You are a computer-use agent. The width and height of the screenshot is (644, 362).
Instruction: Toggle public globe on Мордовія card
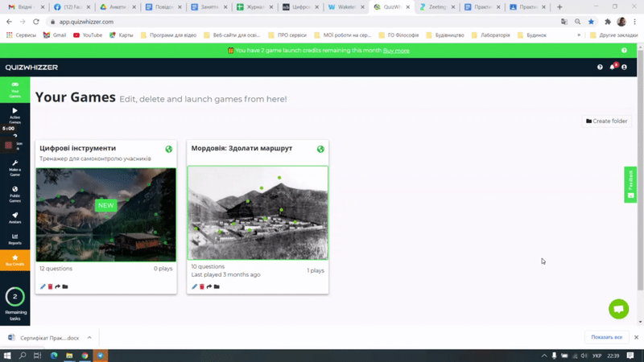[320, 149]
